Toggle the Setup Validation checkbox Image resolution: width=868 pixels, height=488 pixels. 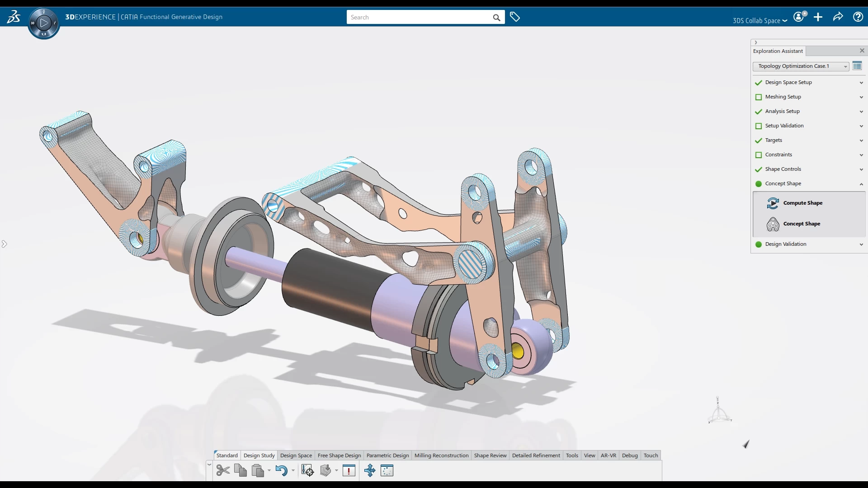tap(758, 126)
